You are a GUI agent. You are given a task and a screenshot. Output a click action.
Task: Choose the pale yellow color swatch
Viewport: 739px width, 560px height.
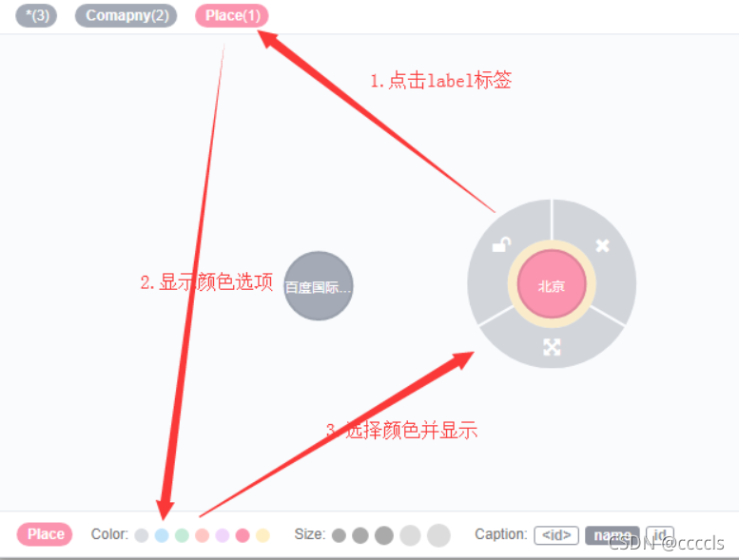click(x=263, y=535)
